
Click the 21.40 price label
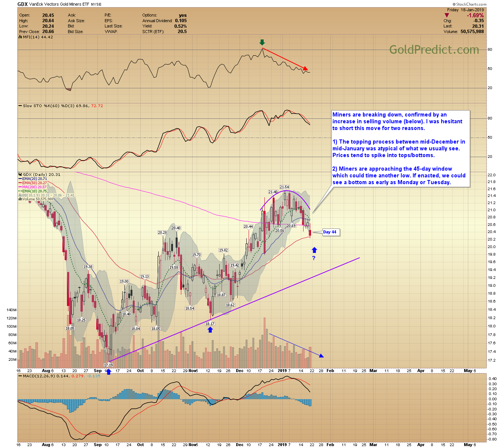coord(273,192)
